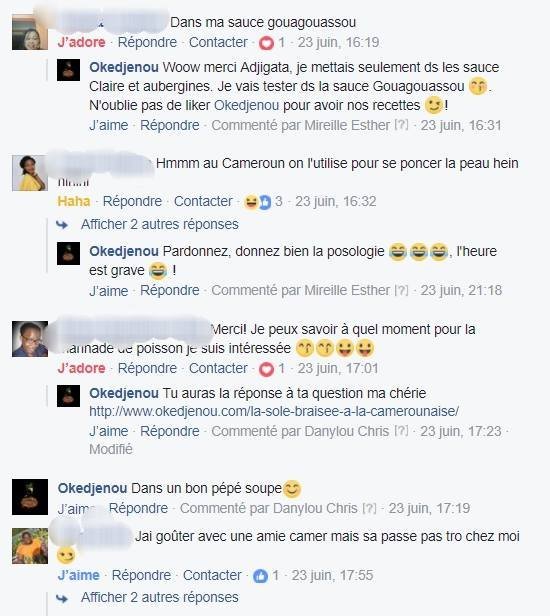Open the okedjenou.com sole braisée link
Screen dimensions: 550x616
pos(274,411)
